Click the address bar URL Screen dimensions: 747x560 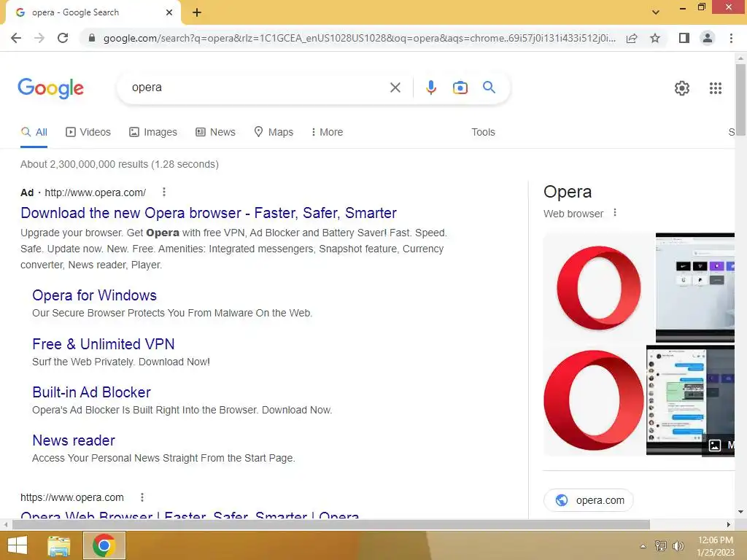tap(359, 38)
